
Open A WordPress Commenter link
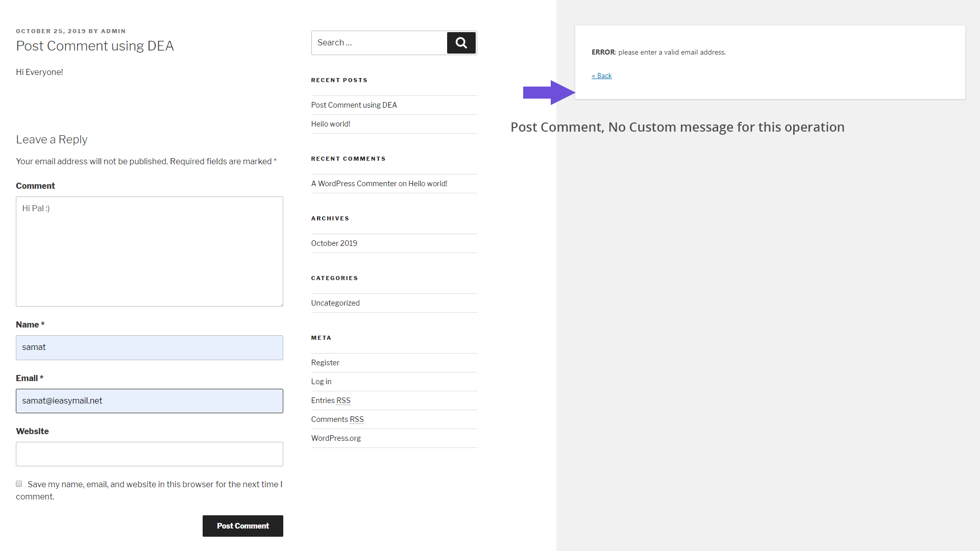[354, 184]
